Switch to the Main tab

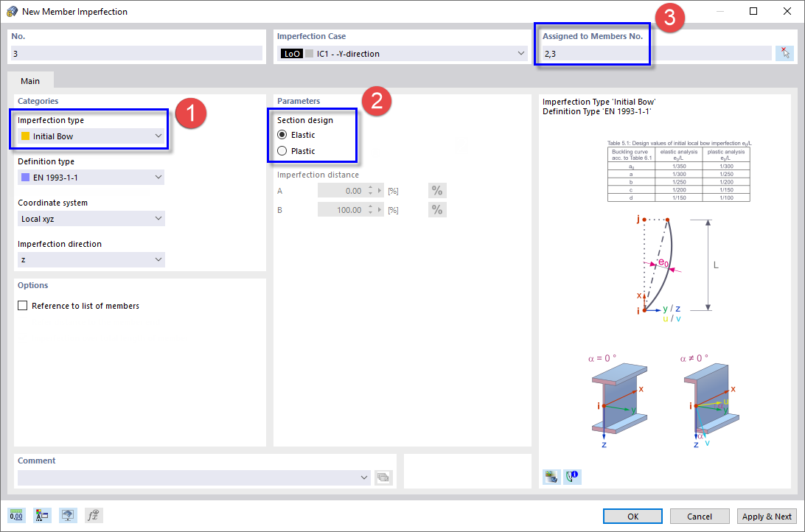[x=30, y=80]
